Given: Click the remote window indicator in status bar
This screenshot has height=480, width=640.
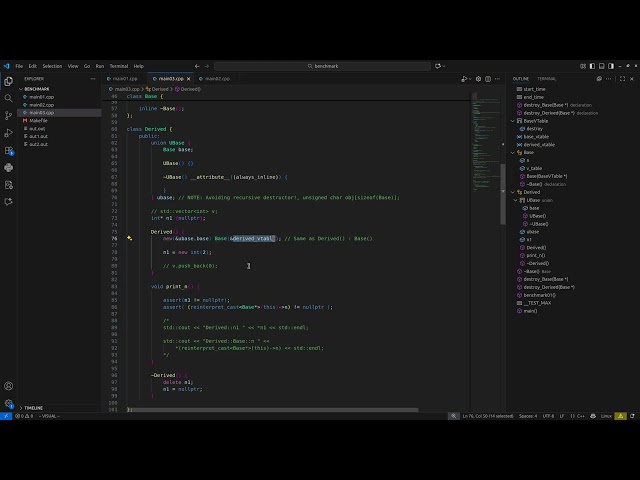Looking at the screenshot, I should 6,416.
